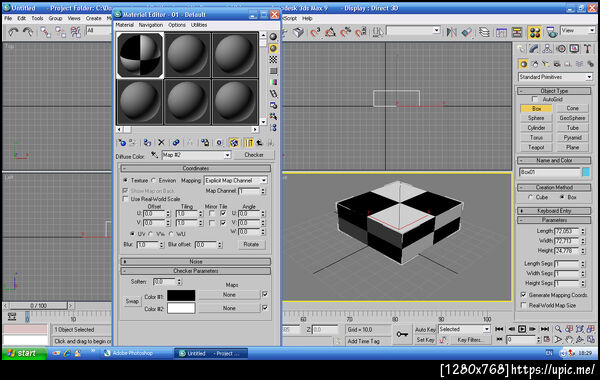This screenshot has width=600, height=380.
Task: Select the Shapes category icon
Action: [535, 64]
